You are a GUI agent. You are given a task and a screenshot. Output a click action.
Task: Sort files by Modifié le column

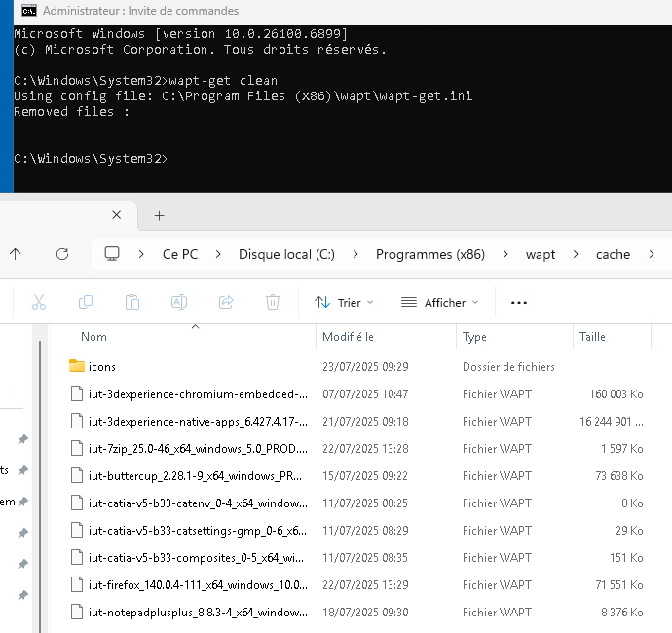(349, 337)
